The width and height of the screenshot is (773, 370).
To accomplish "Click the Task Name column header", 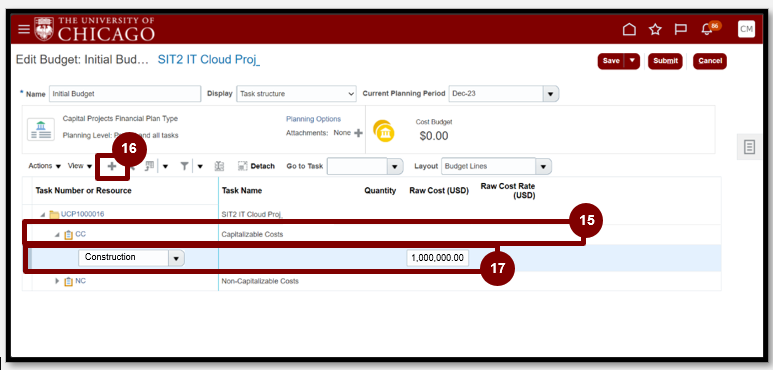I will click(x=242, y=191).
